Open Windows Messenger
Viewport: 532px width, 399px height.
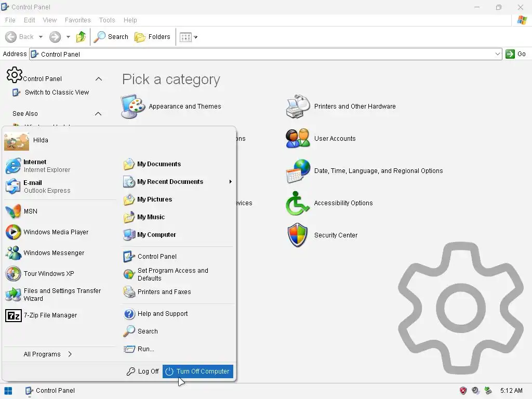[x=45, y=253]
